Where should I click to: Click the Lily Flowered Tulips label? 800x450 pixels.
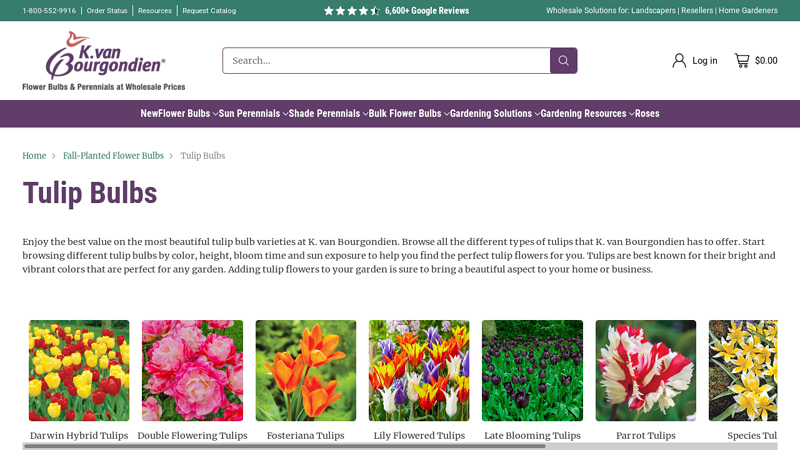[419, 436]
